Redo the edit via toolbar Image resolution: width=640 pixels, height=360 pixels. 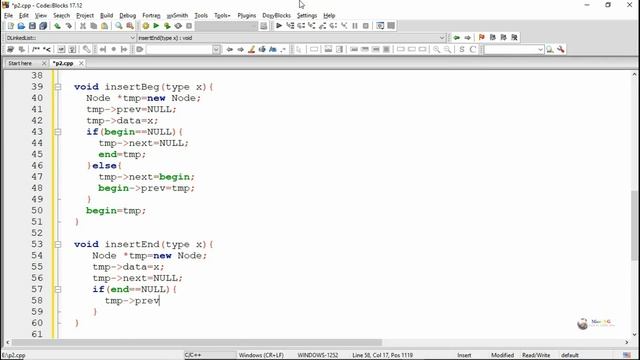[69, 26]
